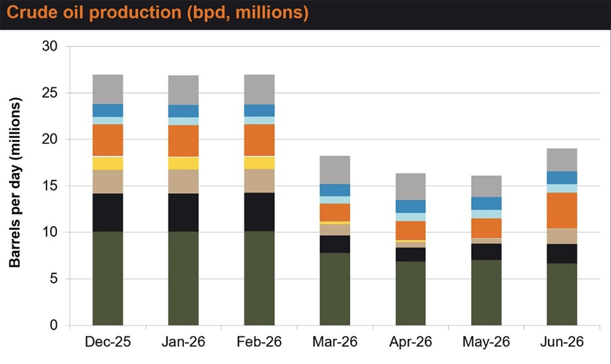Click the chart title "Crude oil production (bpd, millions)"
Screen dimensions: 611x364
point(158,12)
